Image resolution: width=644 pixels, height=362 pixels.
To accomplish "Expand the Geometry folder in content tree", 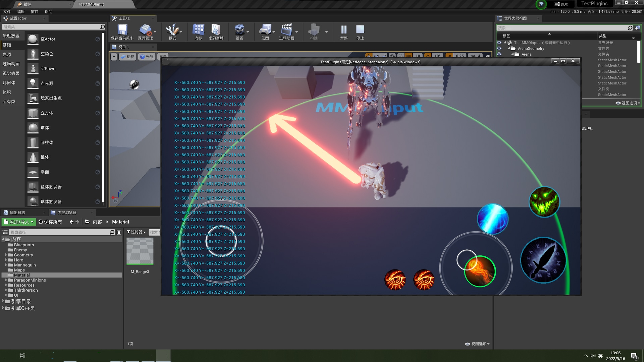I will (6, 255).
